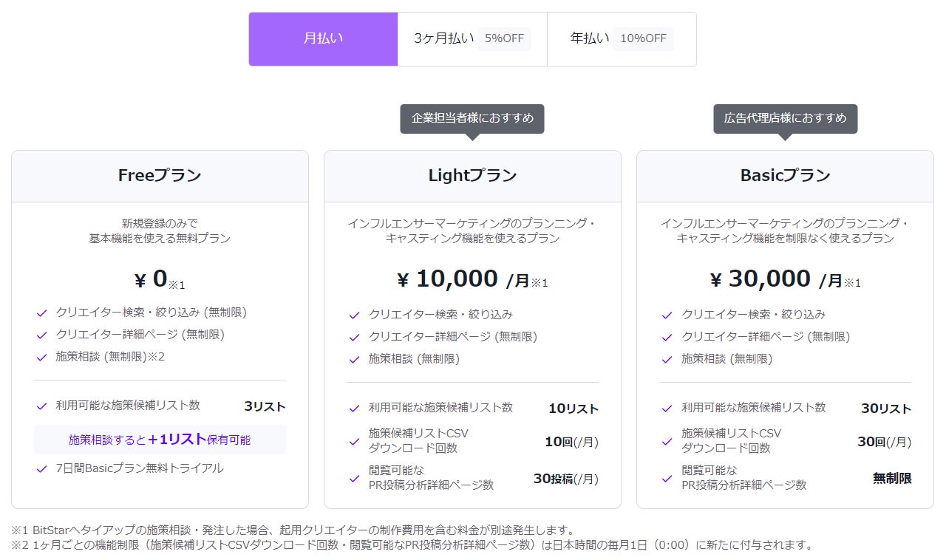Click checkmark beside 7日間Basicプラン無料トライアル
This screenshot has height=560, width=946.
click(x=42, y=468)
